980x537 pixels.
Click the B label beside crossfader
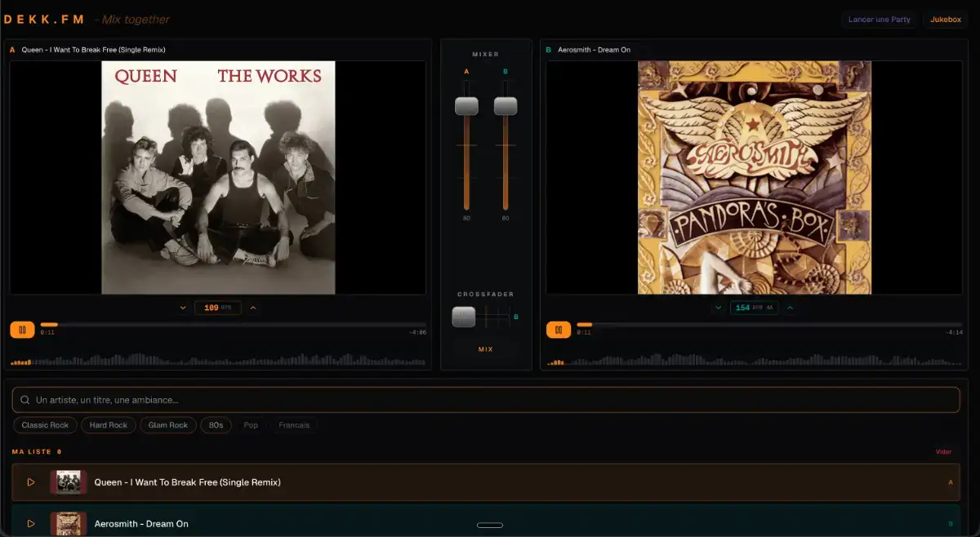(x=515, y=317)
